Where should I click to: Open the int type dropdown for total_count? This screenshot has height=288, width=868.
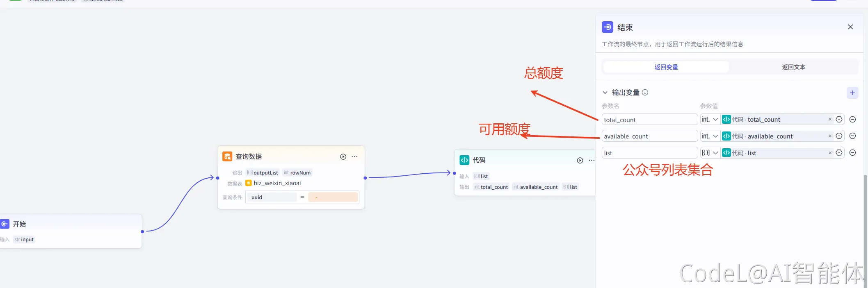tap(710, 120)
